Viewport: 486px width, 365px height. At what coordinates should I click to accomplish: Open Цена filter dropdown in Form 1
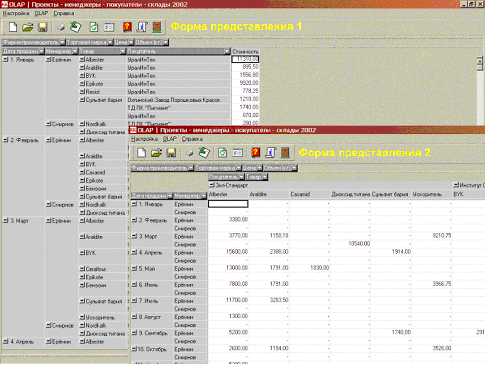click(x=131, y=42)
